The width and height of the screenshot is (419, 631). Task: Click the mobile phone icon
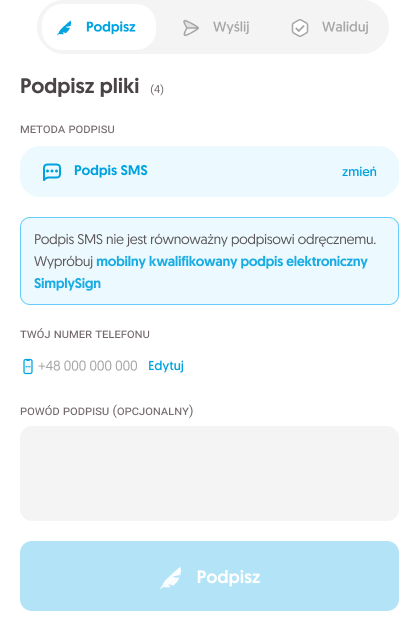point(28,366)
